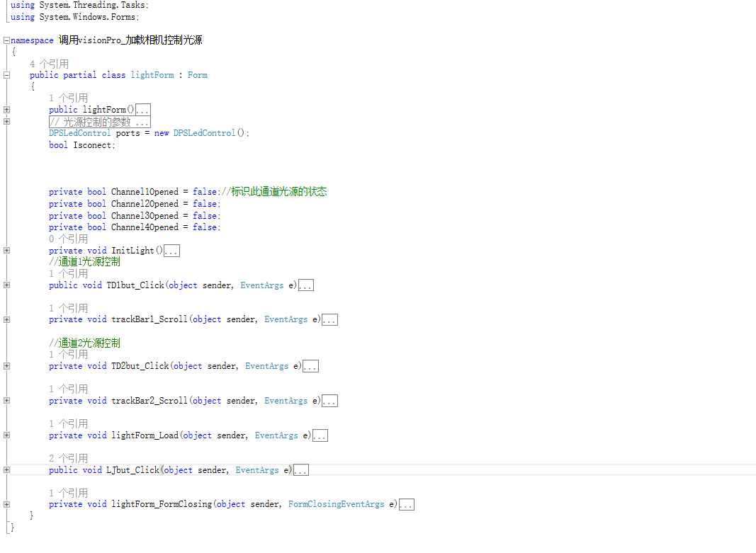756x553 pixels.
Task: Expand the lightForm_FormClosing method outline toggle
Action: tap(7, 505)
